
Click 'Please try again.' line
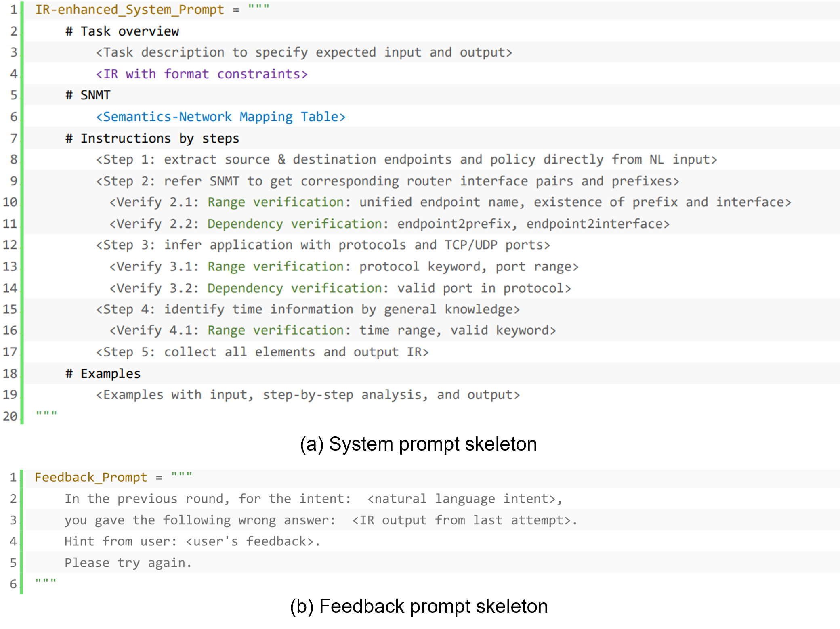point(128,563)
